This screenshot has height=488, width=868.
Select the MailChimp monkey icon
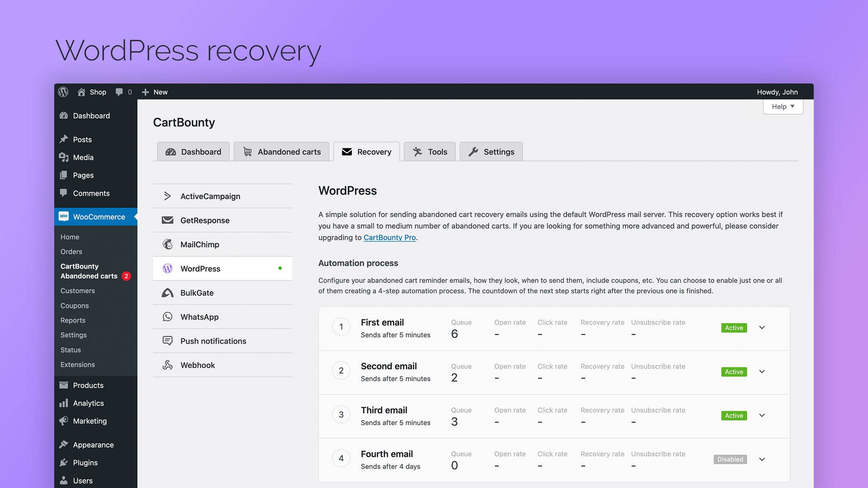167,244
